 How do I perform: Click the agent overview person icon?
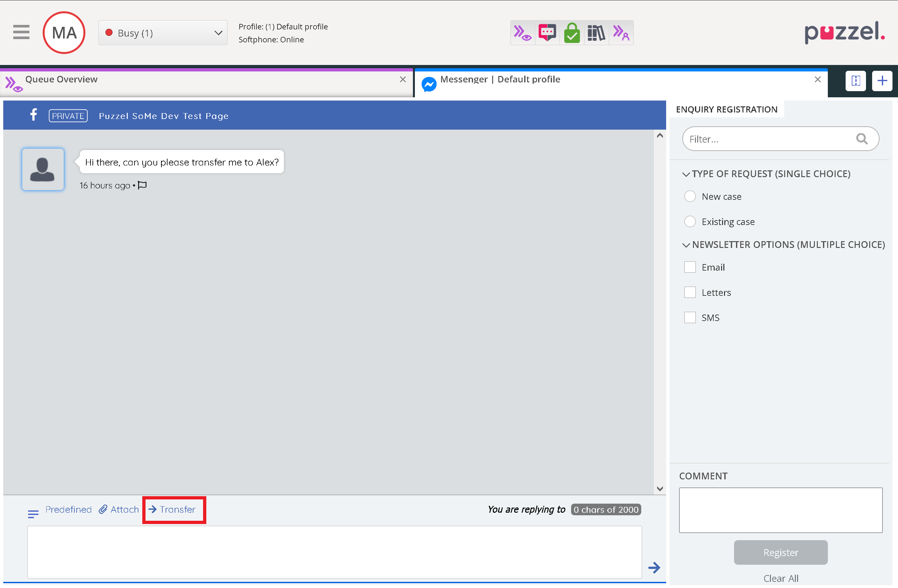[x=621, y=33]
